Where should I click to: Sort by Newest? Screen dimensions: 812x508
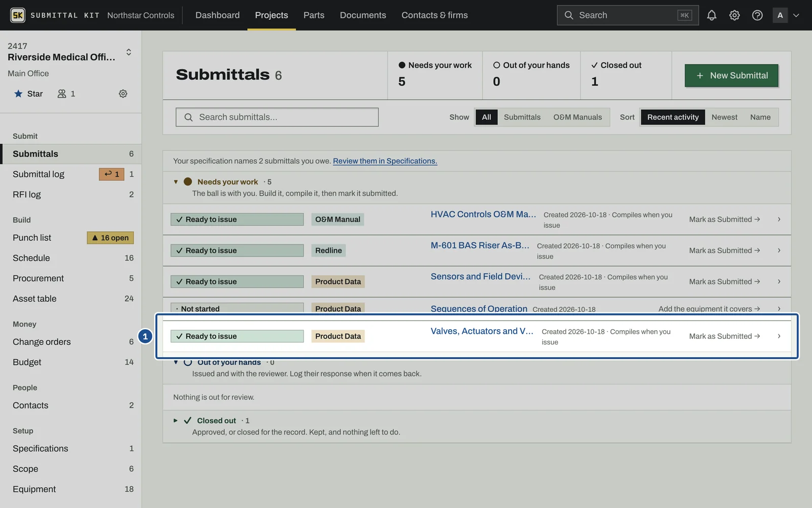point(724,117)
